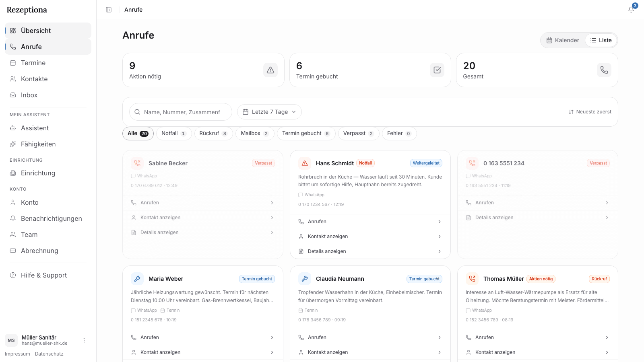Filter calls by Rückruf tab
The width and height of the screenshot is (644, 362).
[213, 134]
